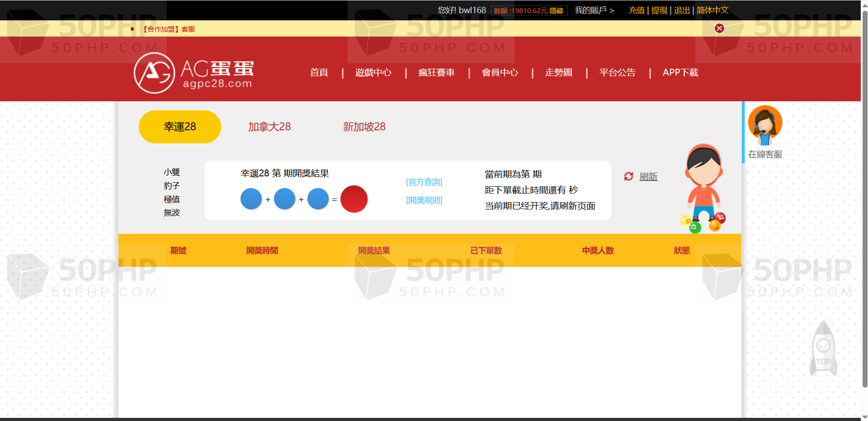Switch language to 简体中文
Image resolution: width=868 pixels, height=421 pixels.
712,10
